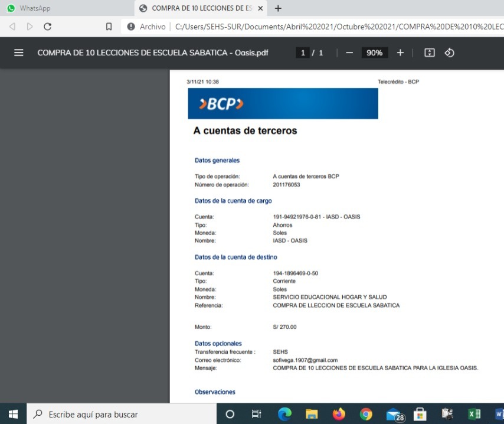Click the bookmark icon in address bar
504x424 pixels.
point(109,27)
